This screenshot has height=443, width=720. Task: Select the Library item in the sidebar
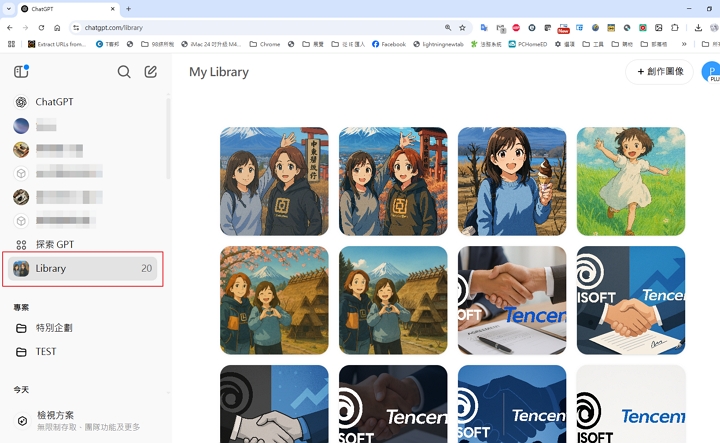click(x=83, y=269)
